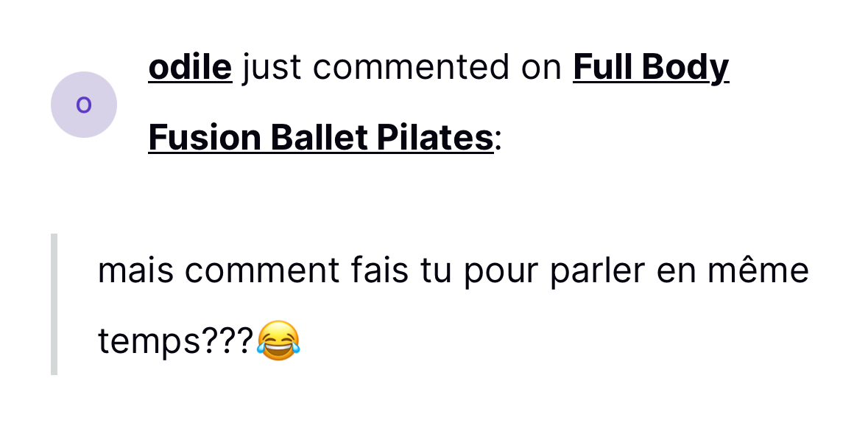Image resolution: width=868 pixels, height=437 pixels.
Task: Click the word "même" in the quote
Action: coord(758,270)
